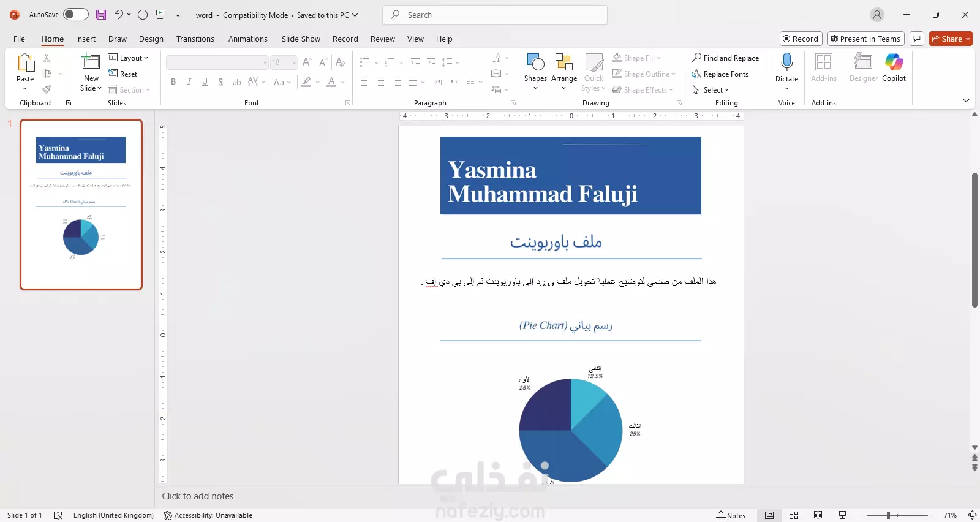Click the Dictate microphone icon

click(786, 62)
